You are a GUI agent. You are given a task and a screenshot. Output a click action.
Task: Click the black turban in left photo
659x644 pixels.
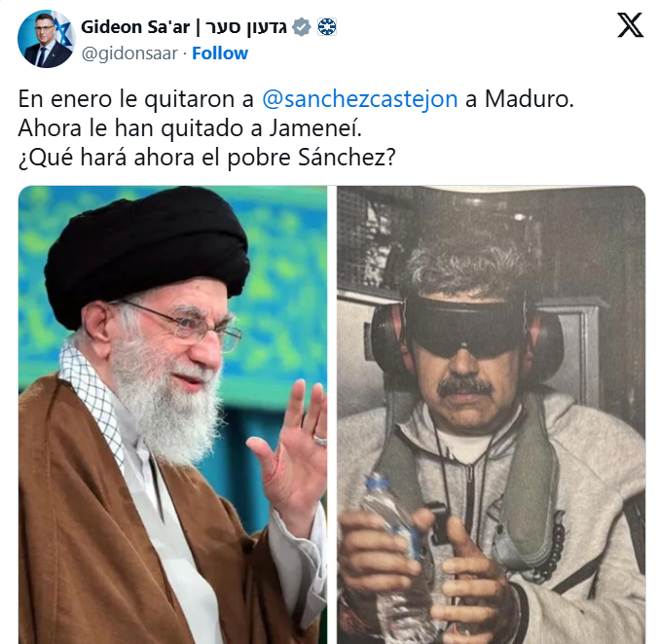click(147, 256)
